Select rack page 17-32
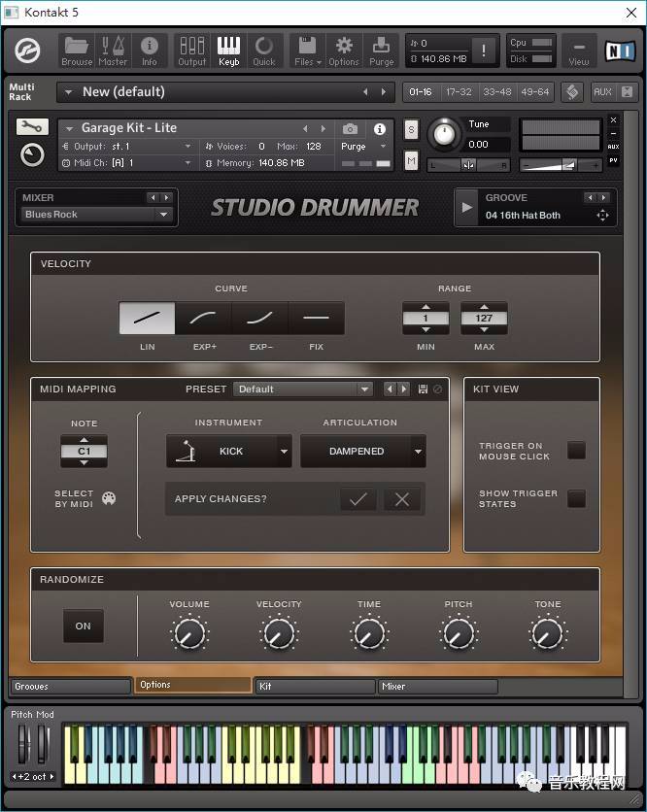647x812 pixels. pyautogui.click(x=459, y=92)
